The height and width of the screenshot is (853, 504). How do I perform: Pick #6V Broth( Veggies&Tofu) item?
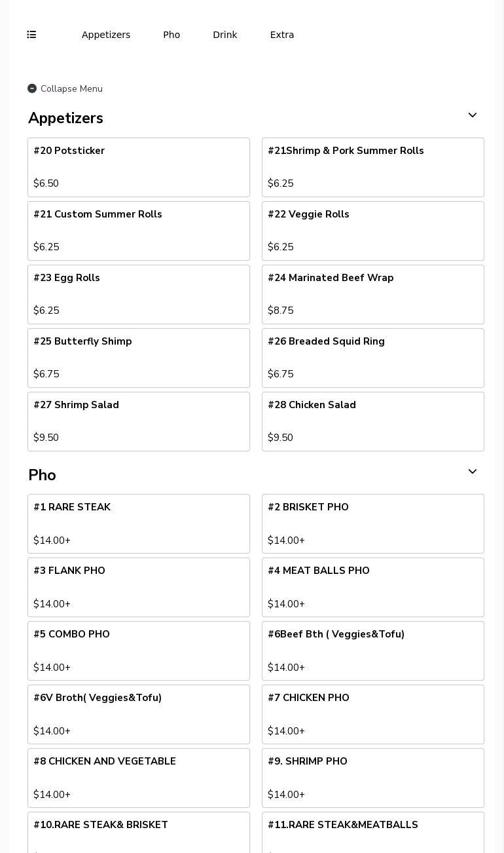(x=139, y=714)
